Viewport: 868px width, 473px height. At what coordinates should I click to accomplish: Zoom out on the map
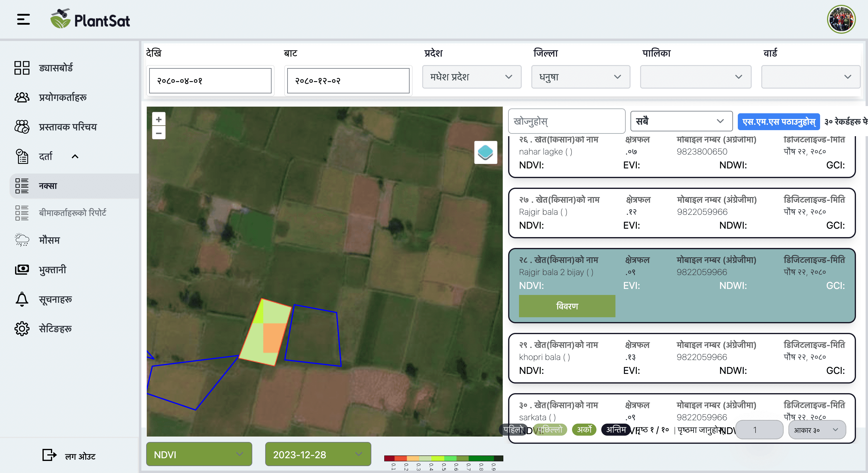click(x=159, y=133)
